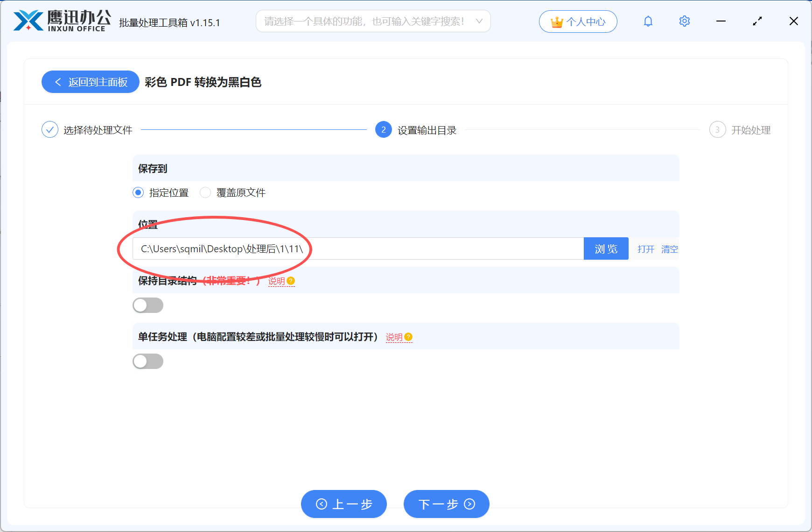This screenshot has height=532, width=812.
Task: Click the 下一步 button
Action: 447,504
